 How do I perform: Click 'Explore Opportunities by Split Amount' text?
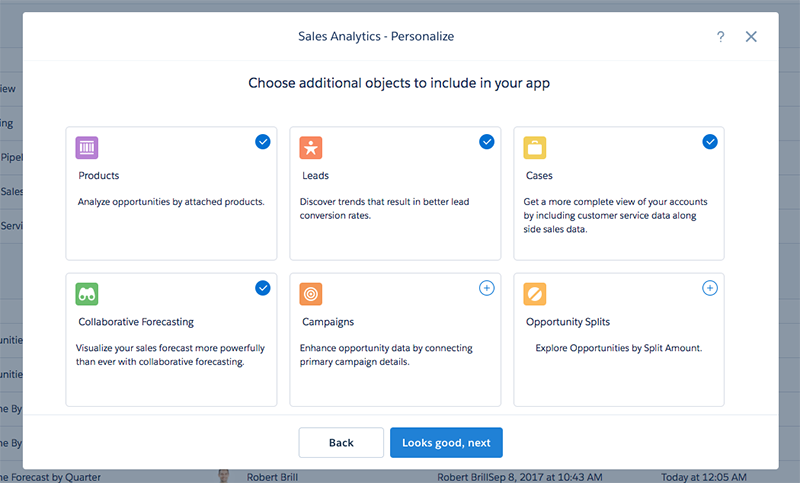[x=619, y=348]
